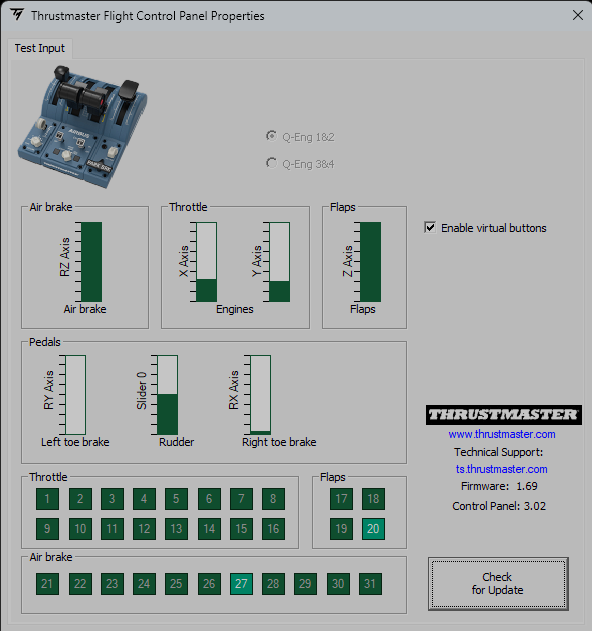The width and height of the screenshot is (592, 631).
Task: Select the Q-Eng 1&2 radio option
Action: [271, 136]
